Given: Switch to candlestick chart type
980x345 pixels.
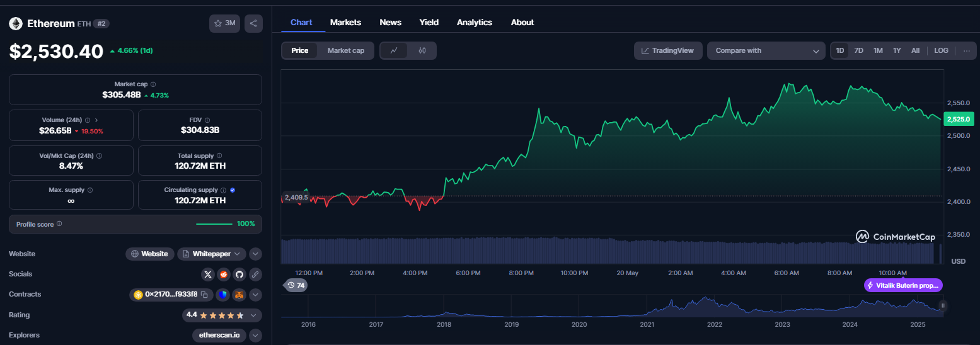Looking at the screenshot, I should click(422, 50).
